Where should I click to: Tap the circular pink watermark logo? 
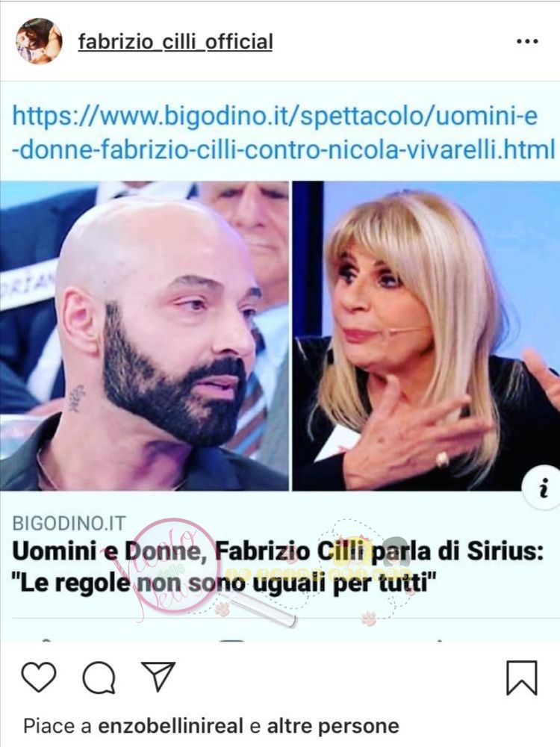click(x=173, y=567)
